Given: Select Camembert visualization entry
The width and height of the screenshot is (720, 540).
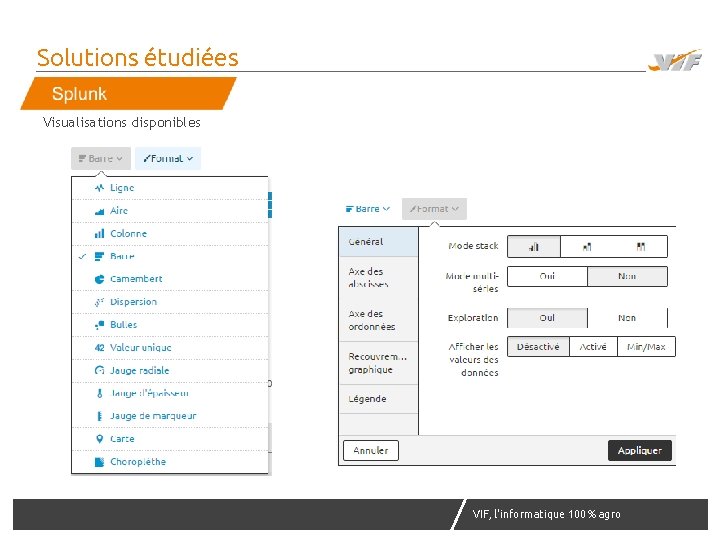Looking at the screenshot, I should pyautogui.click(x=170, y=279).
